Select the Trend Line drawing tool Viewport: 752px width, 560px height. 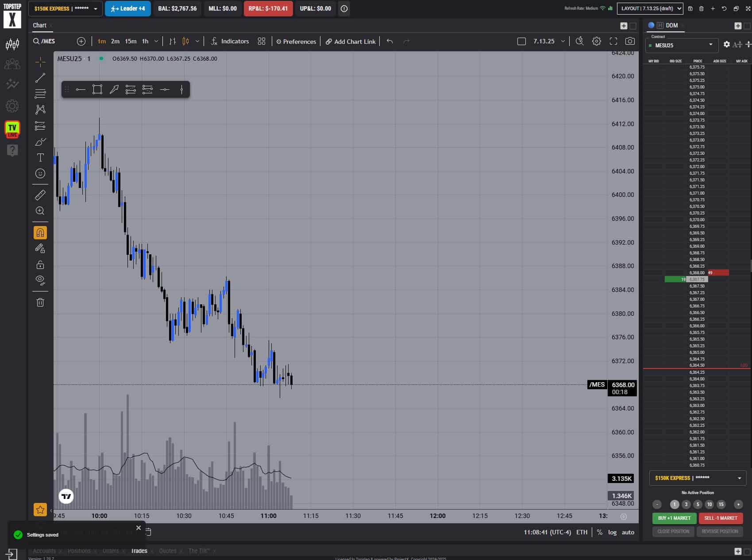(x=40, y=78)
